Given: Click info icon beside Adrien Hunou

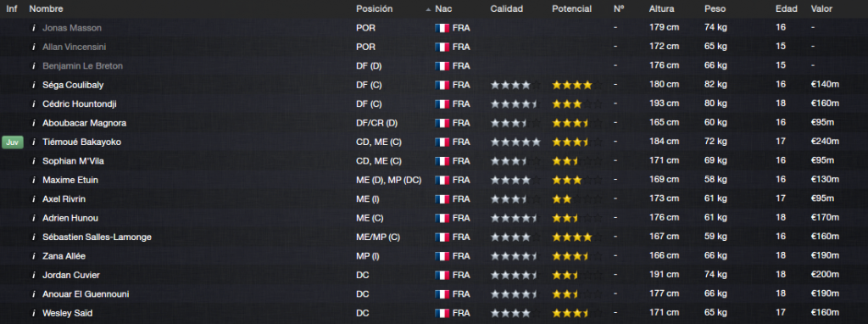Looking at the screenshot, I should click(34, 218).
